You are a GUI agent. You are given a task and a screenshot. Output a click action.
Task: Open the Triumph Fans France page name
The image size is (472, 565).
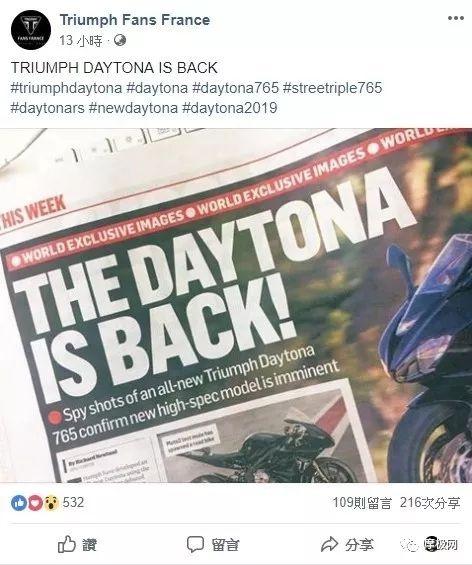[135, 19]
